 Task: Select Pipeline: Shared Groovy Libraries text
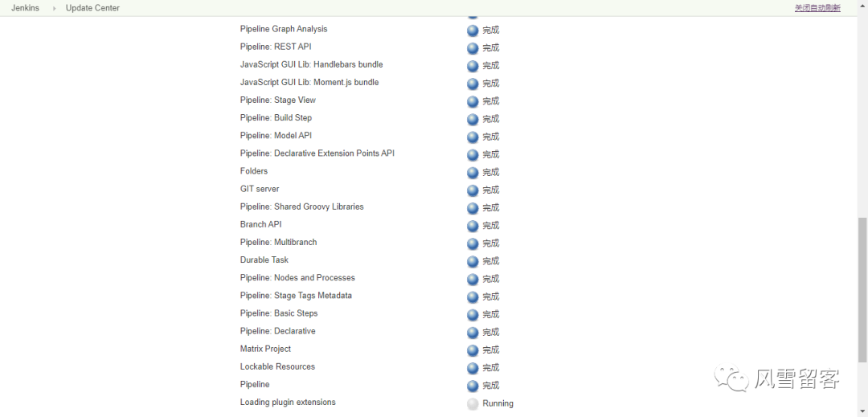pos(301,206)
